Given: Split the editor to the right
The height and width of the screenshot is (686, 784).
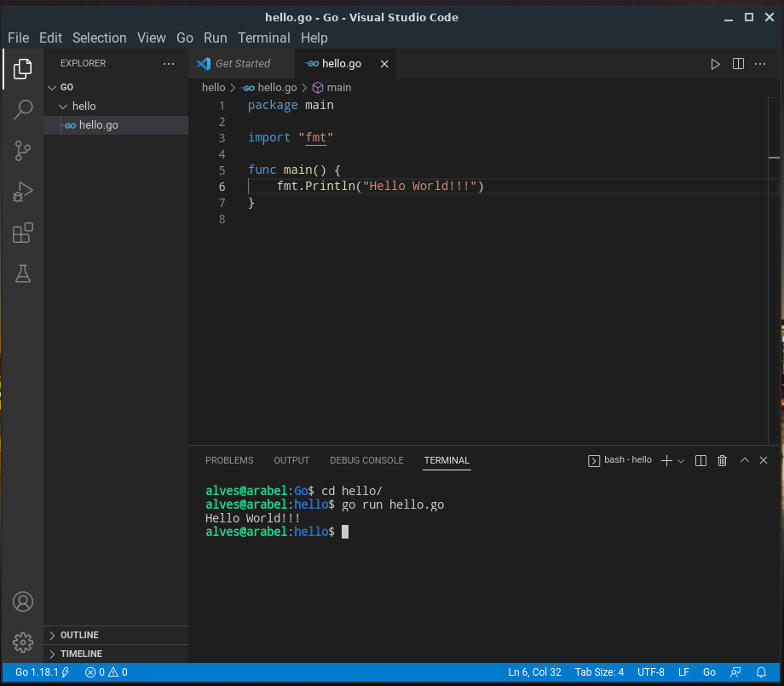Looking at the screenshot, I should click(x=738, y=64).
